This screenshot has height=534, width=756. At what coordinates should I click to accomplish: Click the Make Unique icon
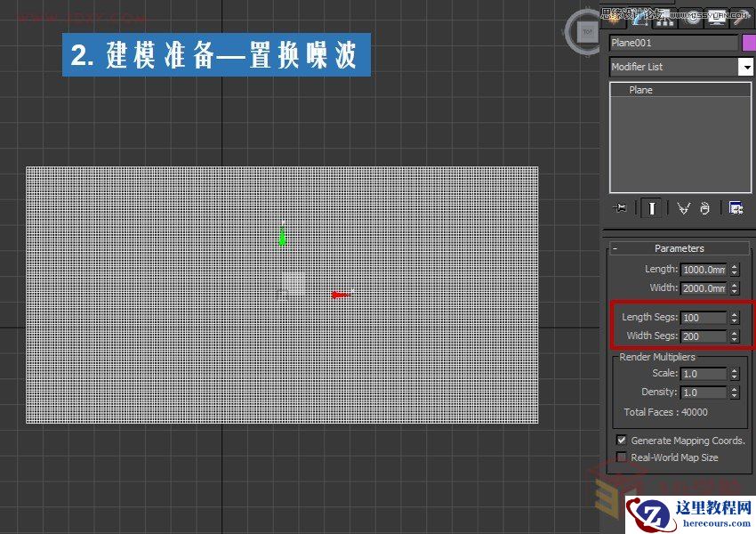684,207
